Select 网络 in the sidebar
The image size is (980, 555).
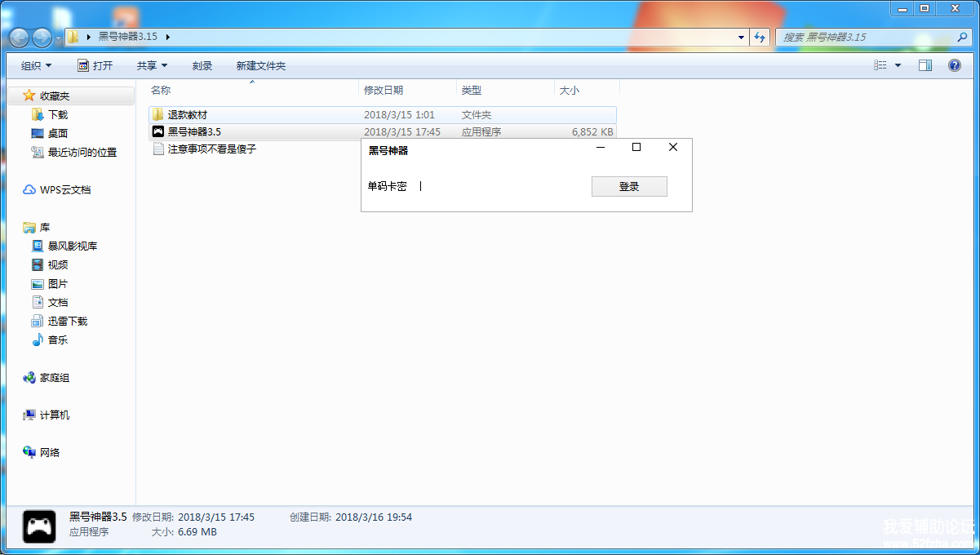(x=50, y=453)
